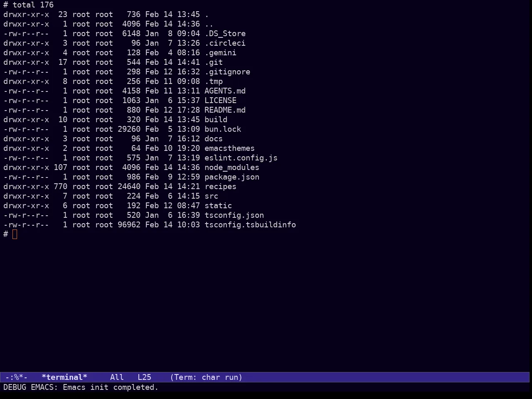Click the .circleci directory name

click(225, 43)
